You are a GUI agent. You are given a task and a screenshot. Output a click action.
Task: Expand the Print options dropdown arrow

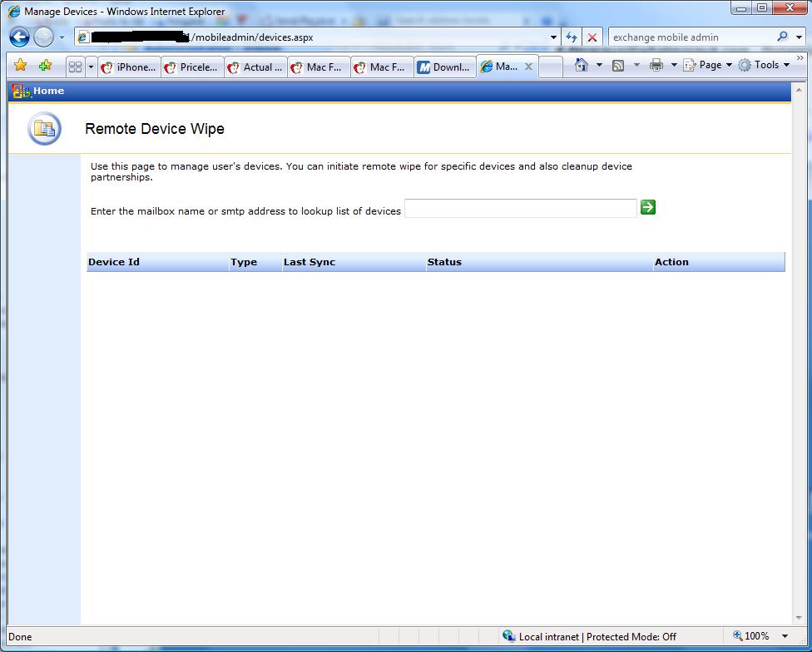click(x=674, y=65)
